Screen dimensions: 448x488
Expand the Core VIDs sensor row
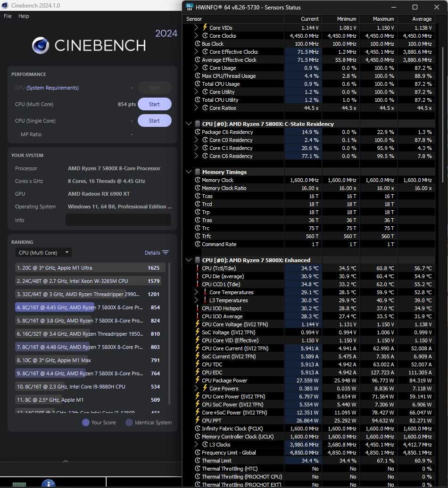(196, 28)
